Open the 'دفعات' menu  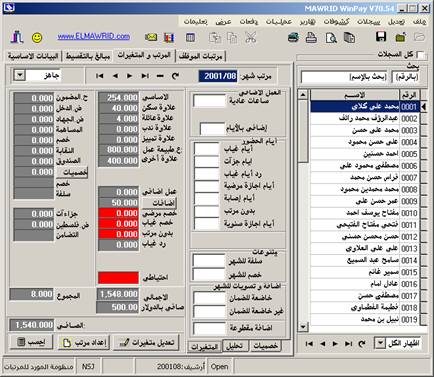click(x=249, y=22)
